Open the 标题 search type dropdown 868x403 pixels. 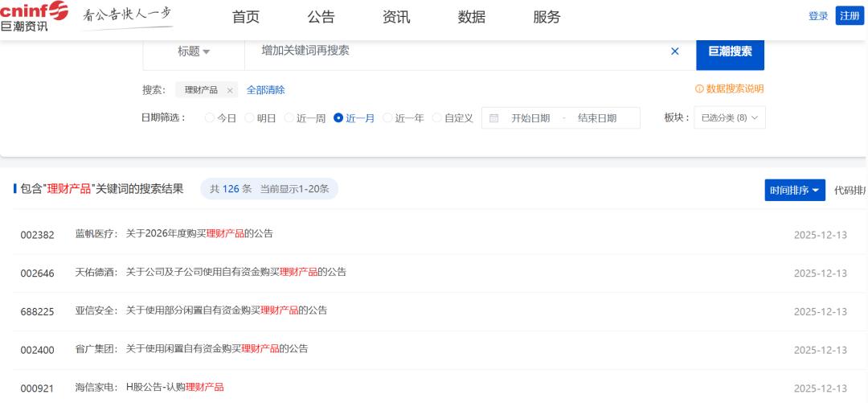pos(194,51)
